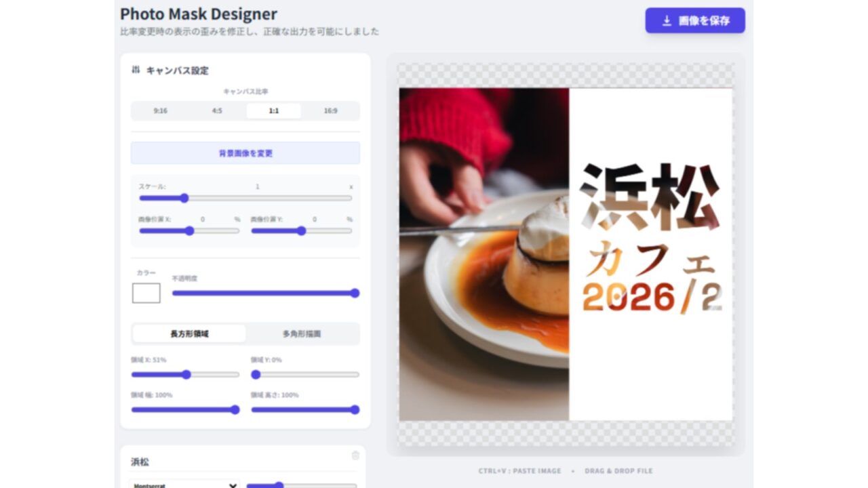This screenshot has width=868, height=488.
Task: Click the 画像位置 Y slider
Action: coord(301,231)
